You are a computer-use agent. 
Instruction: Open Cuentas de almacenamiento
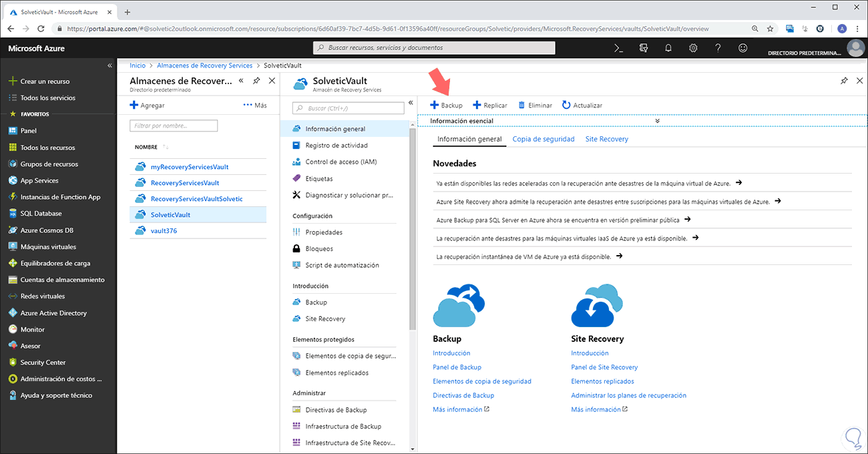coord(57,280)
